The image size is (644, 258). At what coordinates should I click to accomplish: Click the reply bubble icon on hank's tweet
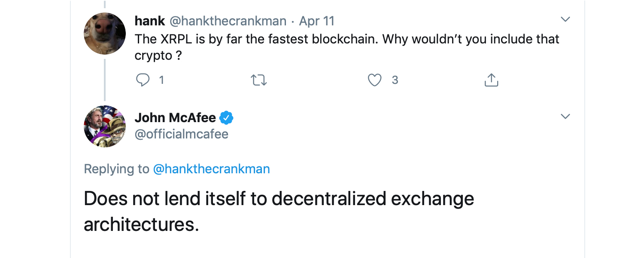pos(143,80)
